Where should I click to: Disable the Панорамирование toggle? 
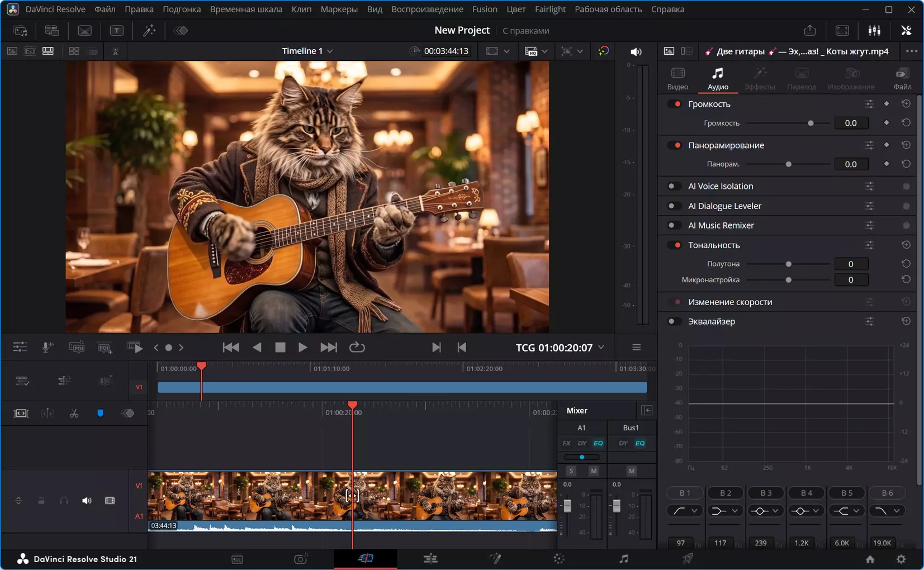[675, 145]
